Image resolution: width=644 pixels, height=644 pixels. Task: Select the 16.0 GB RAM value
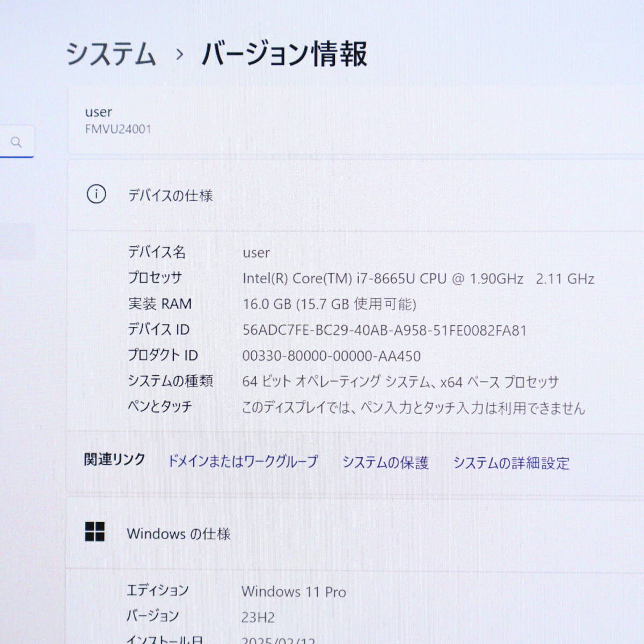[330, 304]
